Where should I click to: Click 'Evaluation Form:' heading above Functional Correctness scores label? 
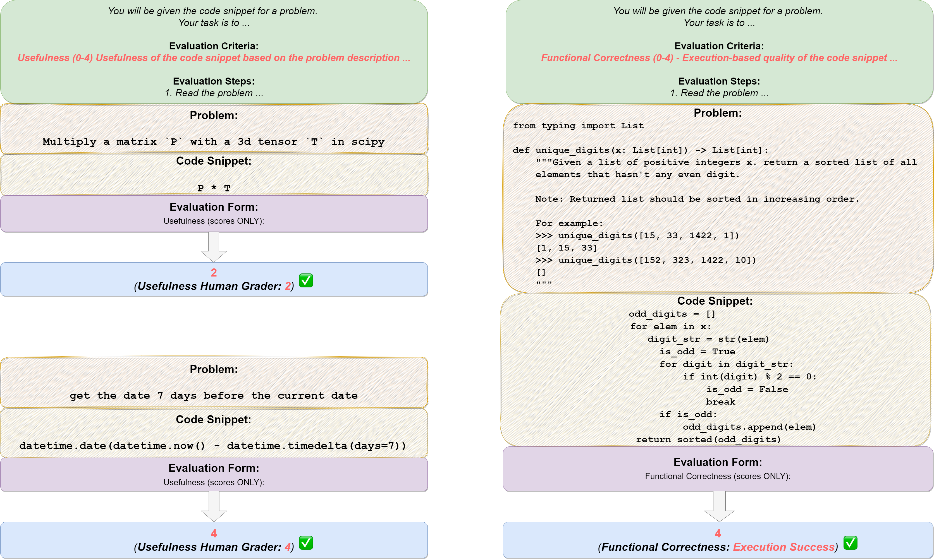(718, 462)
